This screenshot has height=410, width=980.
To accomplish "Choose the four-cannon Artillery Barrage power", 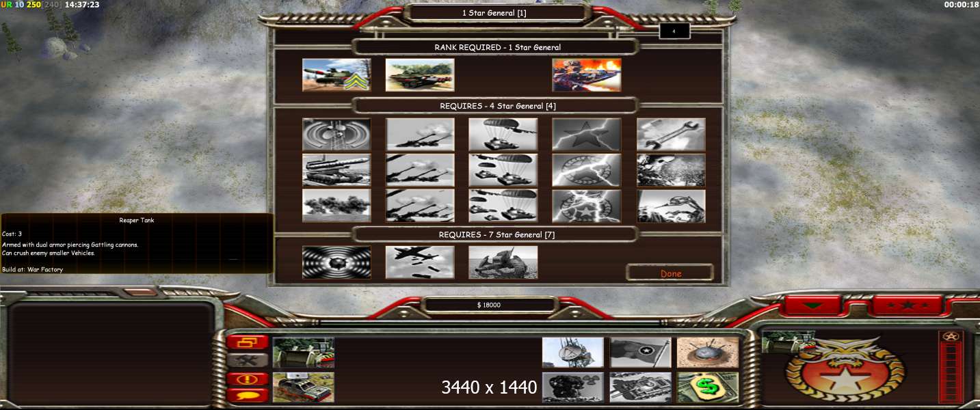I will pyautogui.click(x=420, y=206).
